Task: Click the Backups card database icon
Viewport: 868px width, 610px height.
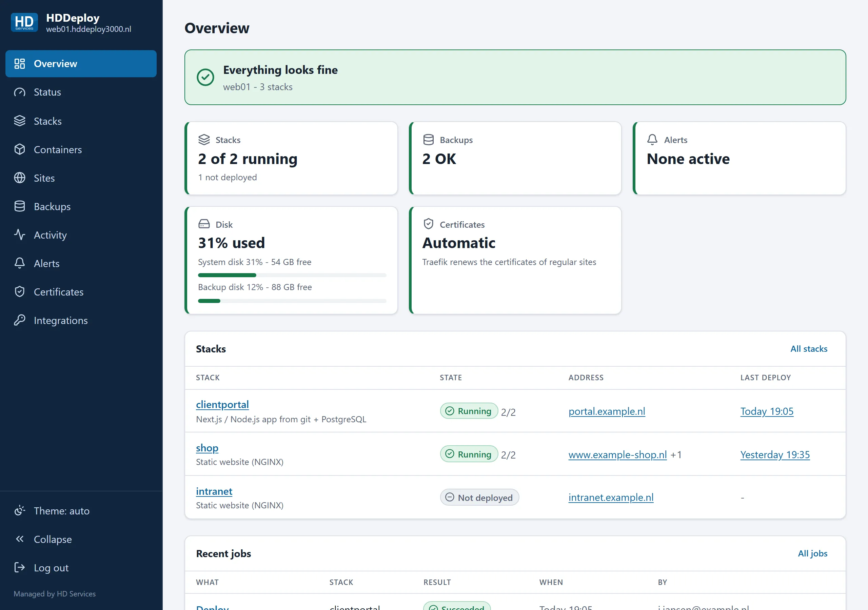Action: coord(428,140)
